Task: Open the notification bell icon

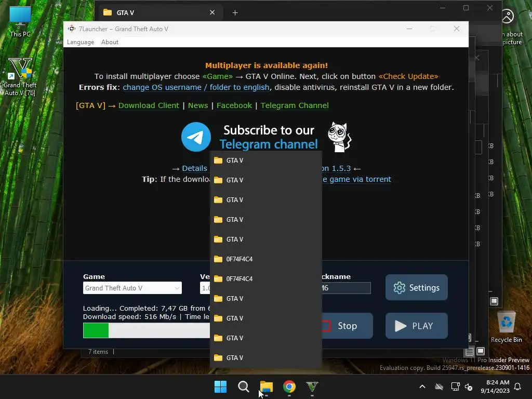Action: [x=518, y=387]
